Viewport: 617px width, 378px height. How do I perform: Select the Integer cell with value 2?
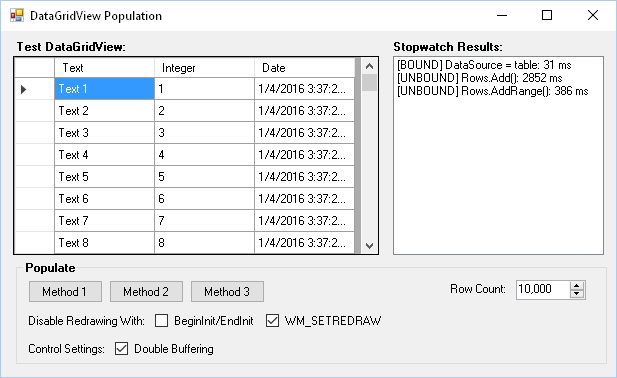[204, 111]
